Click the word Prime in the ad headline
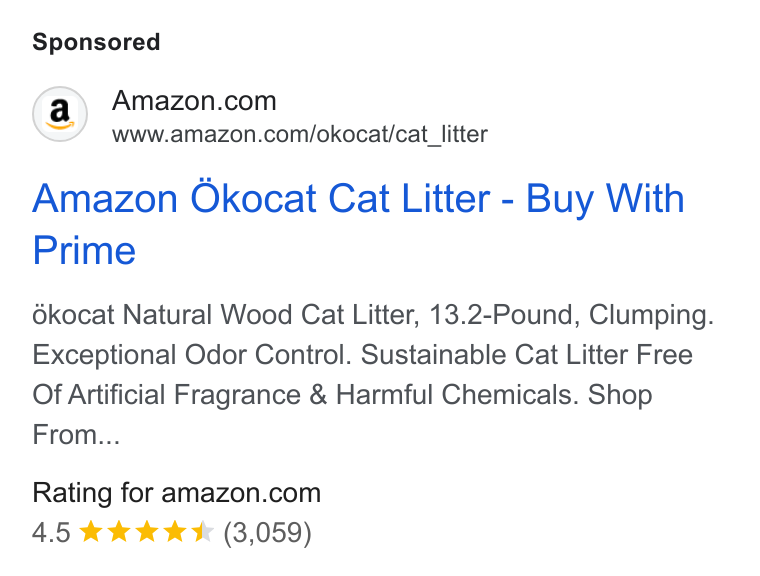 (84, 250)
